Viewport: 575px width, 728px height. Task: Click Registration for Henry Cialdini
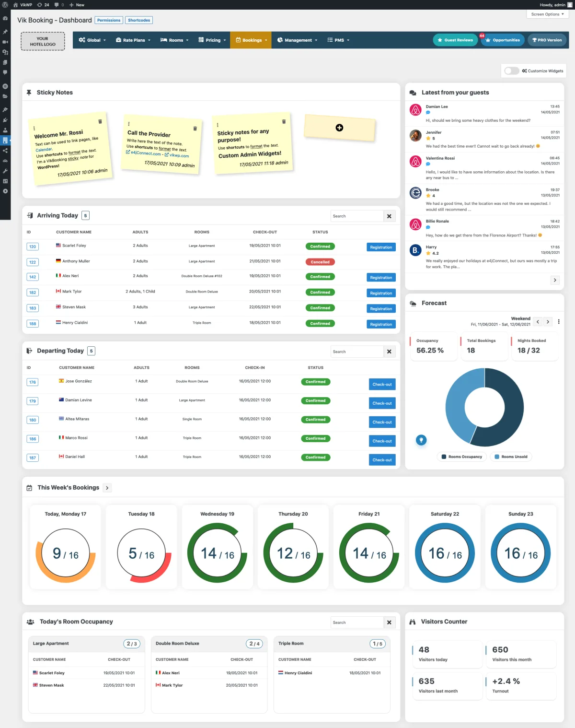(381, 325)
